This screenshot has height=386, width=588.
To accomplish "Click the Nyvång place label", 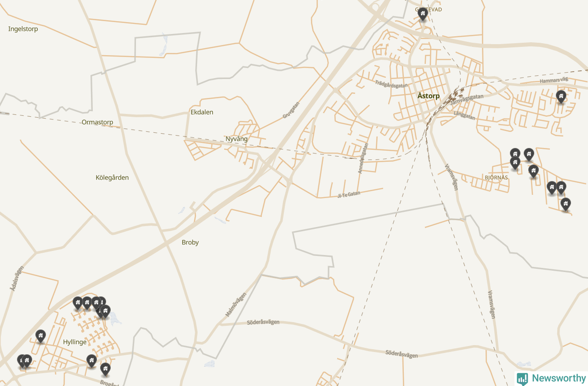I will point(237,139).
